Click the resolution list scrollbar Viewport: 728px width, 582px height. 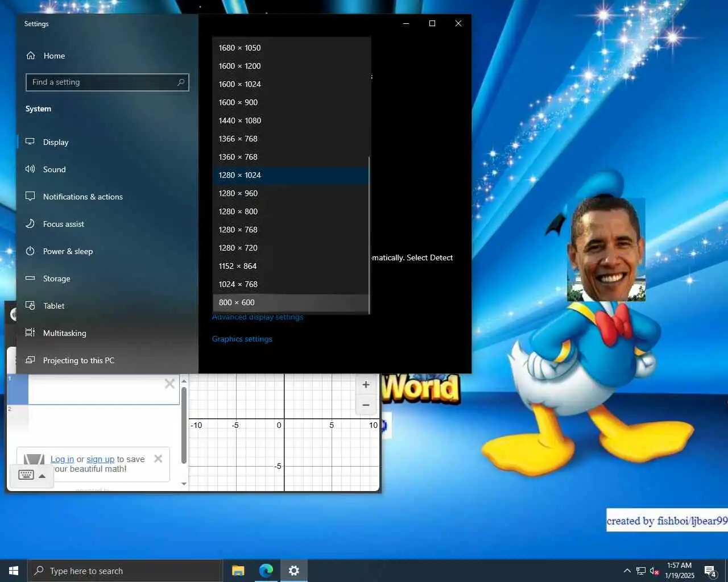(x=369, y=234)
